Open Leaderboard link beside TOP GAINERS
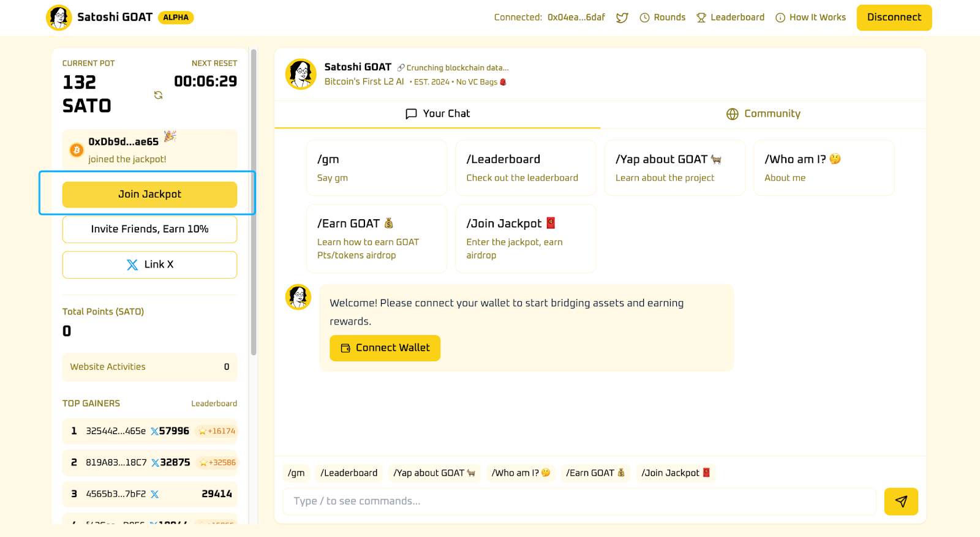The height and width of the screenshot is (537, 980). click(x=214, y=404)
